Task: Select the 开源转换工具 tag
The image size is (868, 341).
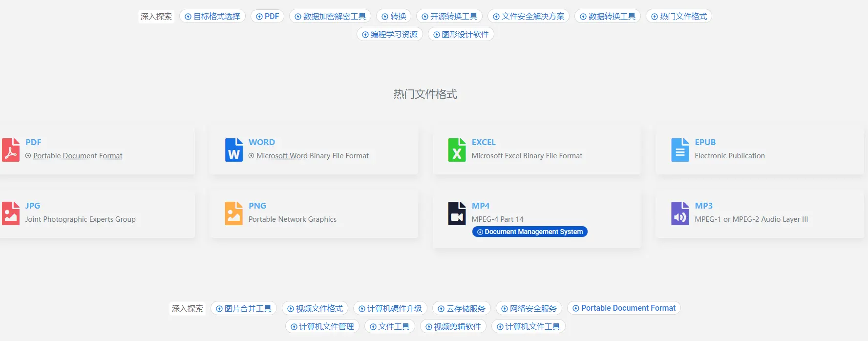Action: click(x=449, y=16)
